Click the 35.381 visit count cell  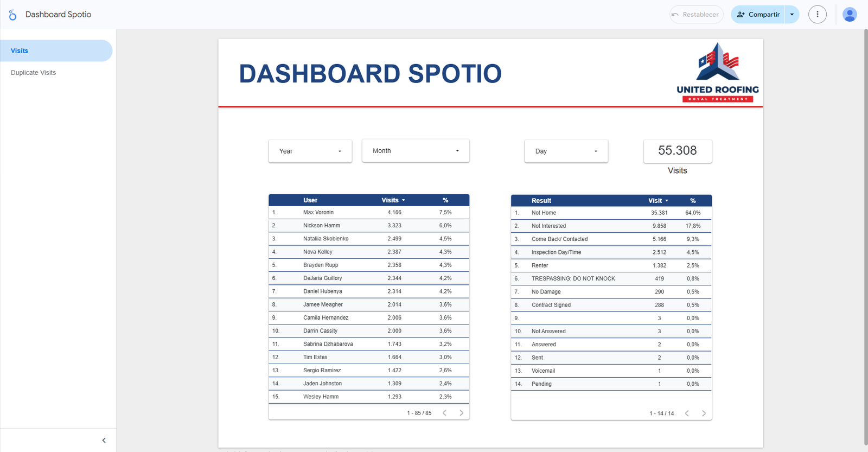click(659, 213)
